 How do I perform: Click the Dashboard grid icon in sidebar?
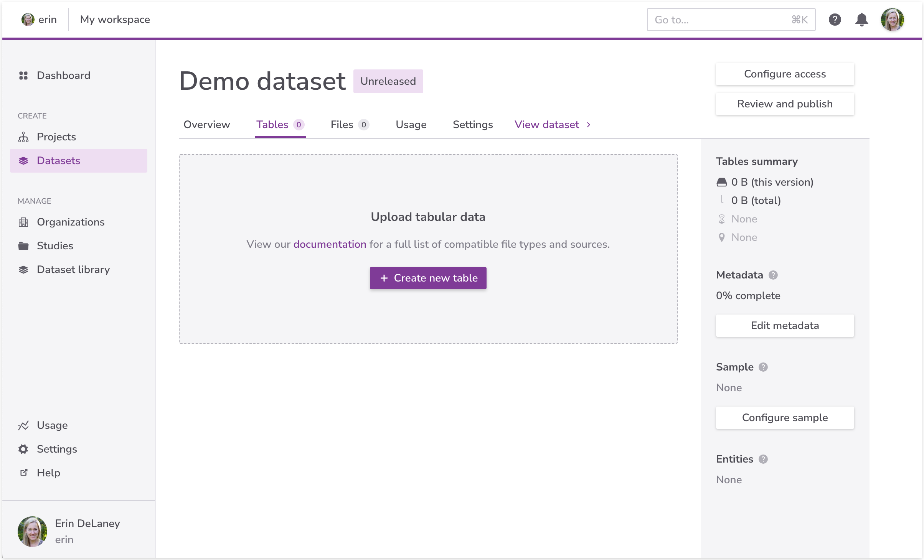click(x=23, y=76)
